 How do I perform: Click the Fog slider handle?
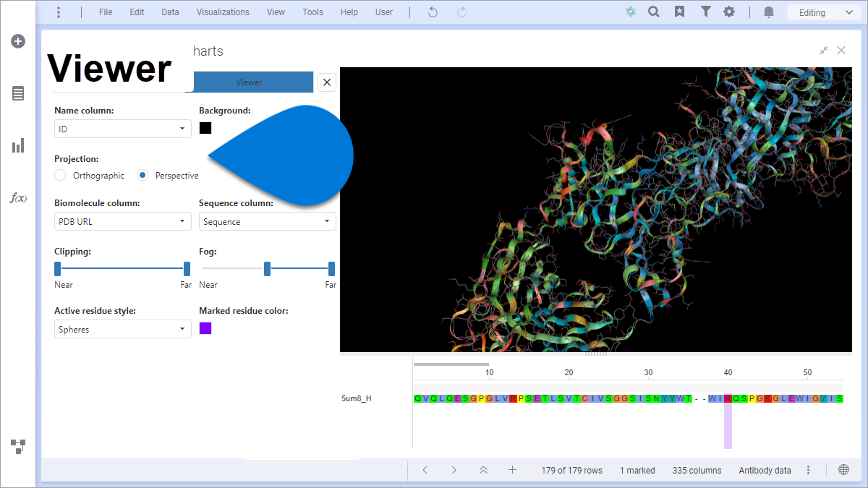(x=267, y=268)
